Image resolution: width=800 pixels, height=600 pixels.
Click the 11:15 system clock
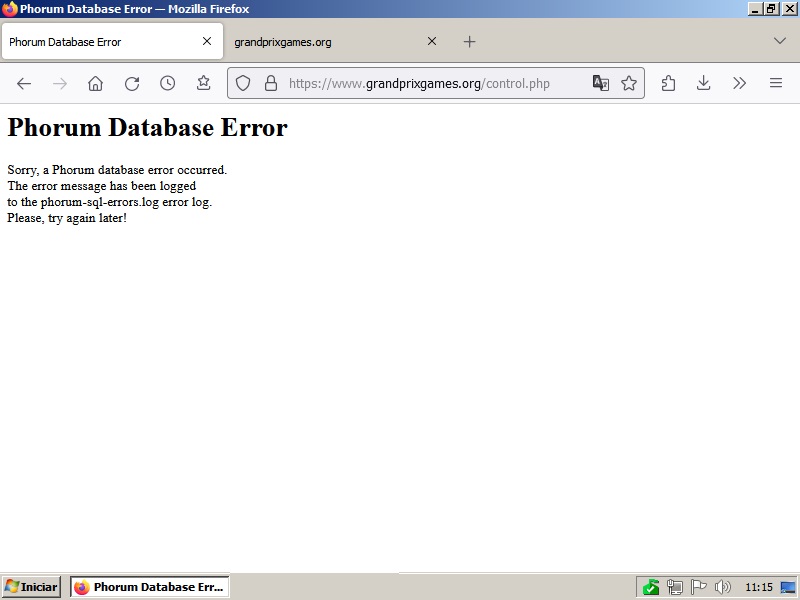759,587
